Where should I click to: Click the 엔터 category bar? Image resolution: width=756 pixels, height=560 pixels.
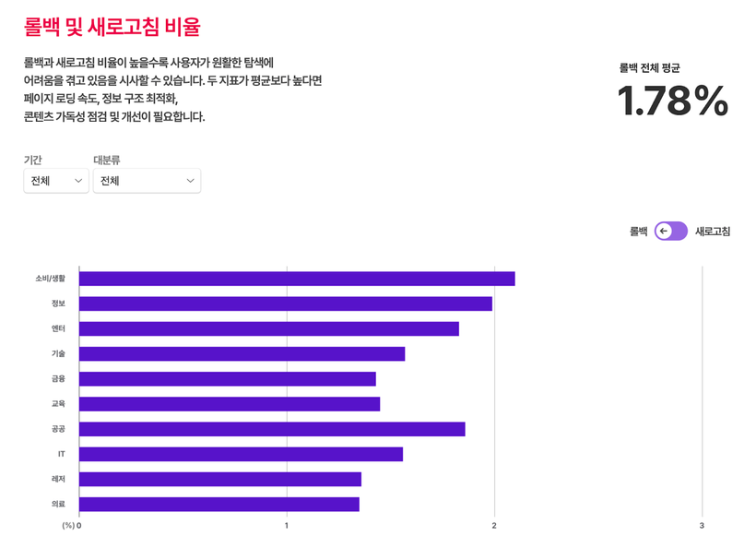[268, 328]
